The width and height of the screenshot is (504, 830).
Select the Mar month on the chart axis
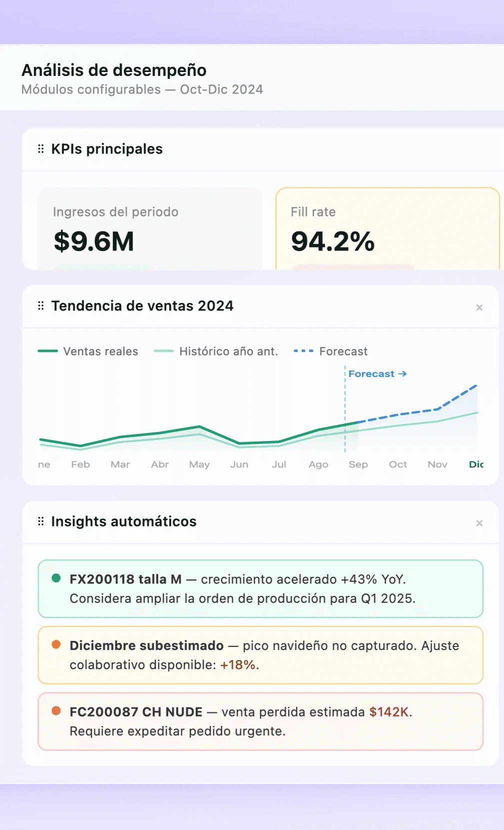(120, 464)
